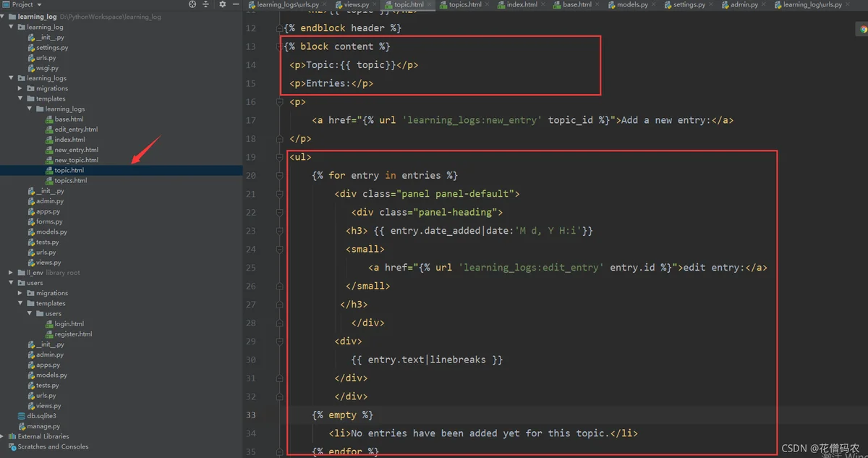Switch to the base.html tab
Screen dimensions: 868x458
coord(576,5)
